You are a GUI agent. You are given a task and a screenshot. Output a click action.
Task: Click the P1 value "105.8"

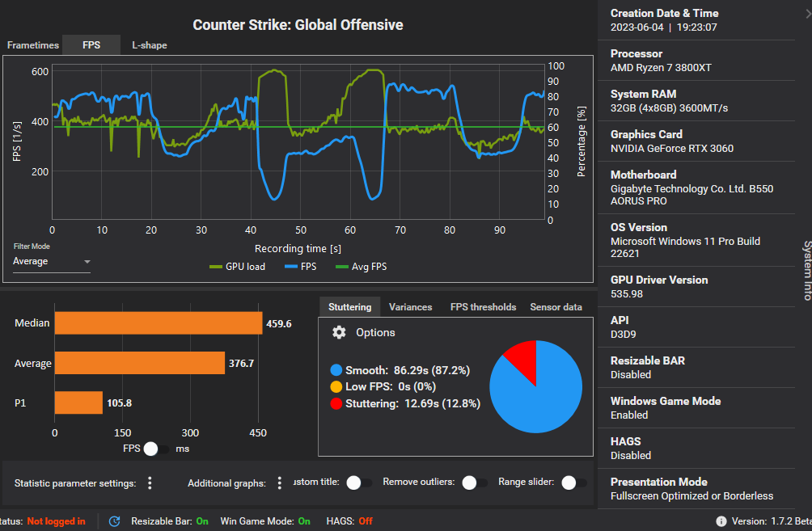119,402
